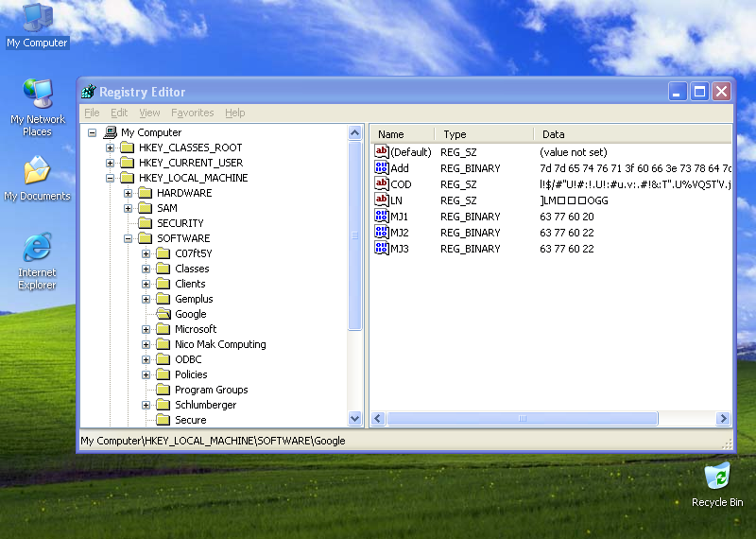Sort values by the Data column header

tap(632, 134)
